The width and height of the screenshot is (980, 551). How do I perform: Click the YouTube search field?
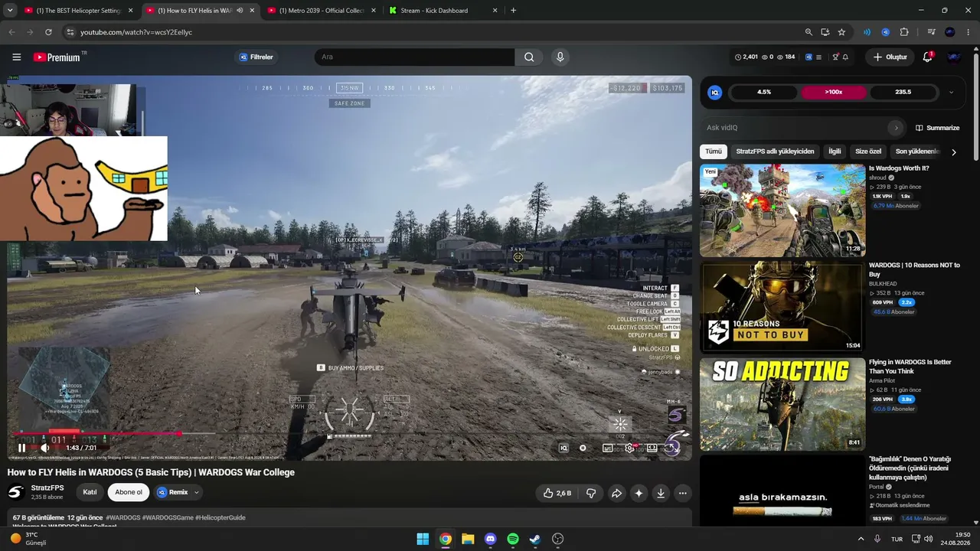point(414,57)
